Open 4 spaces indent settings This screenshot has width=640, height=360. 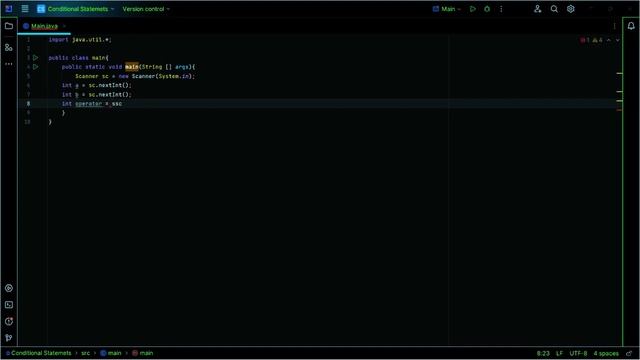[606, 353]
